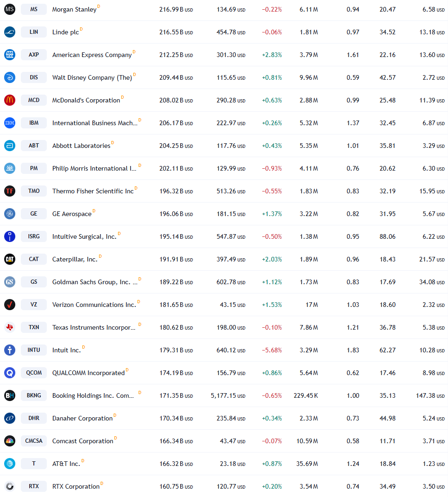Image resolution: width=448 pixels, height=497 pixels.
Task: Click the Abbott Laboratories logo icon
Action: 10,146
